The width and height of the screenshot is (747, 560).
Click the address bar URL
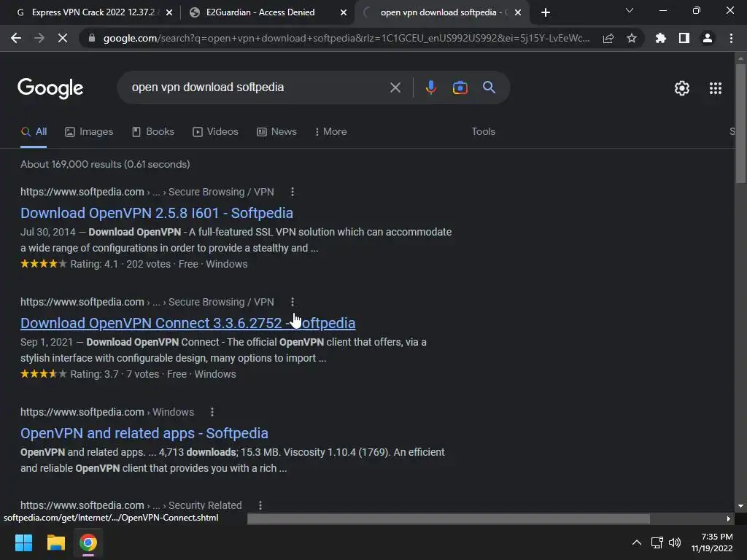coord(347,38)
